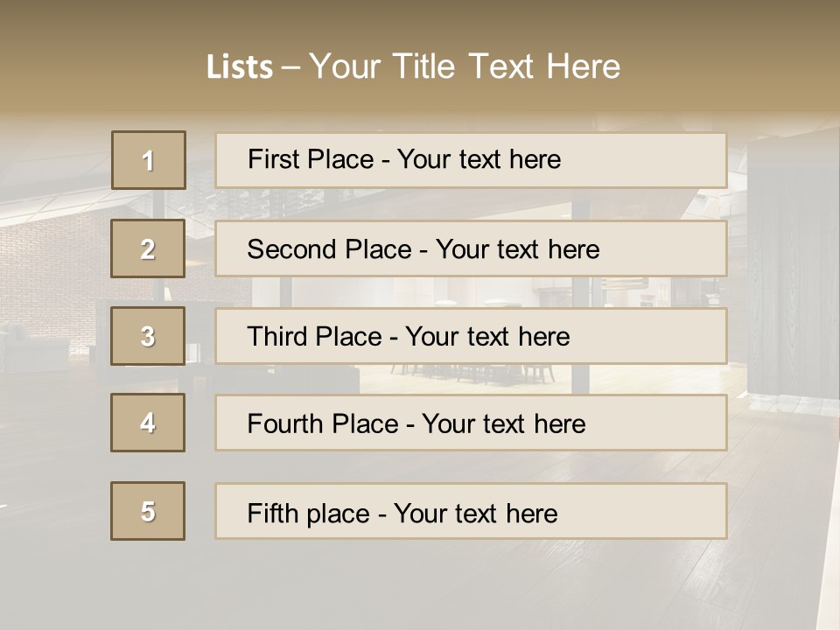Click the bold word Lists in title
The height and width of the screenshot is (630, 840).
[x=240, y=66]
